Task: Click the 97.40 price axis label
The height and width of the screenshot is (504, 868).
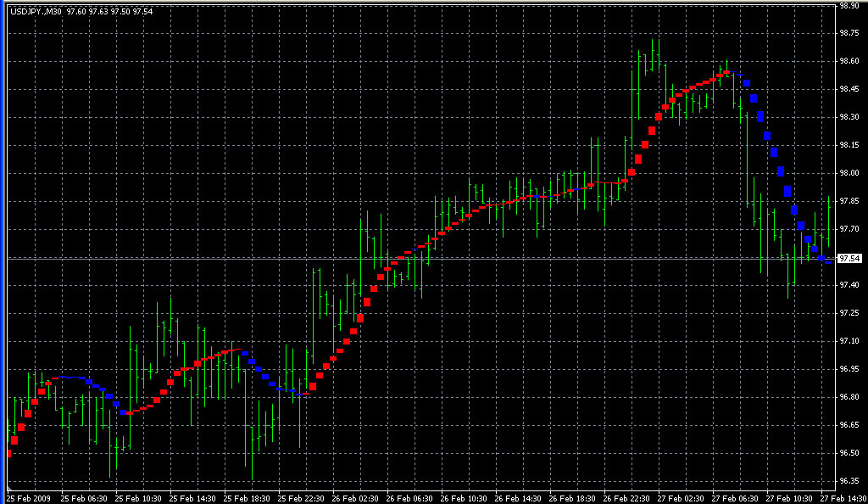Action: point(849,285)
